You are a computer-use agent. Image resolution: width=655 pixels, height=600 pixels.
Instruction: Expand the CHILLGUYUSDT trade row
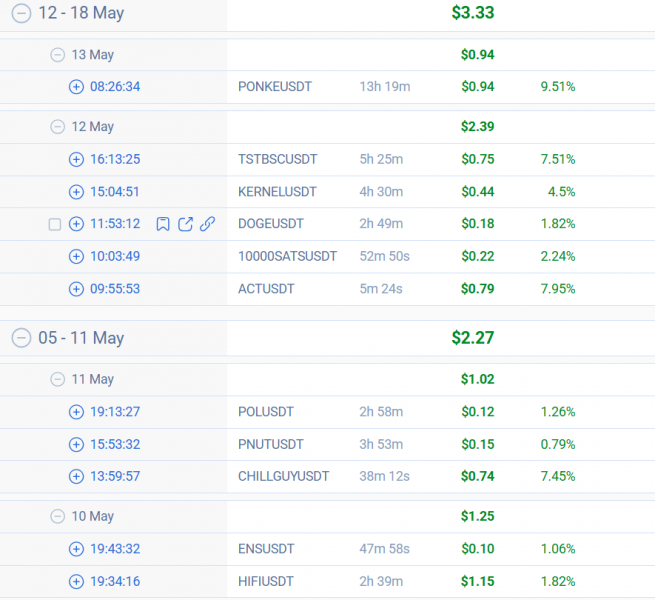click(x=76, y=477)
